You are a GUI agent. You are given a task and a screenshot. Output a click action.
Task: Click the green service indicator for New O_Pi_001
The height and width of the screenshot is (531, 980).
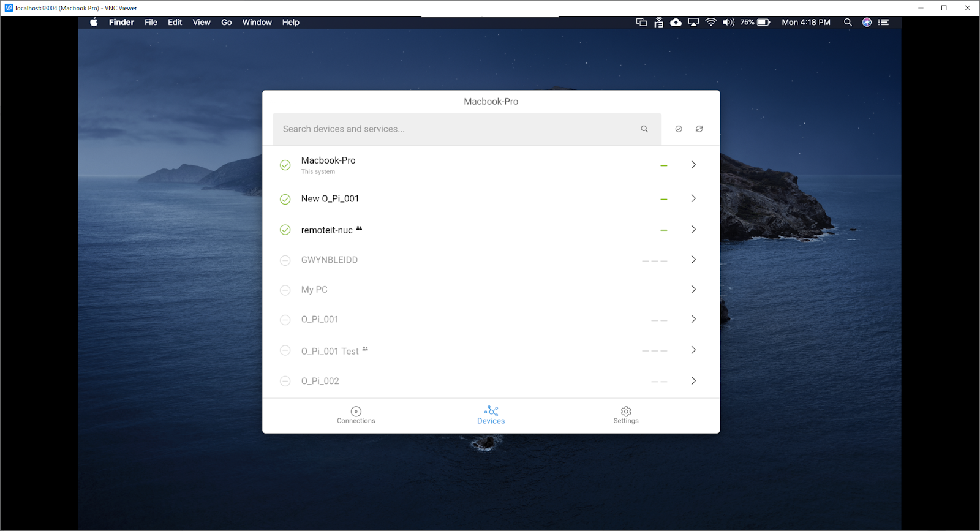tap(664, 200)
